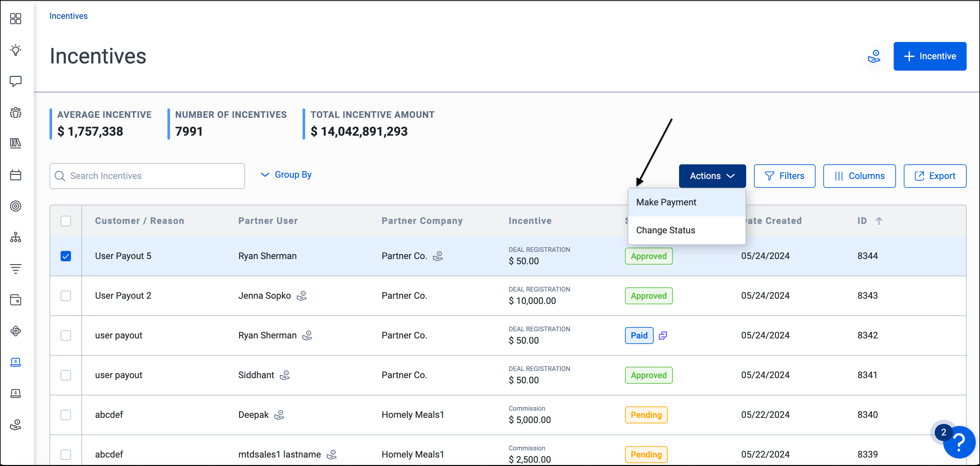Click the User Payout 5 reason text
This screenshot has height=466, width=980.
pos(123,256)
